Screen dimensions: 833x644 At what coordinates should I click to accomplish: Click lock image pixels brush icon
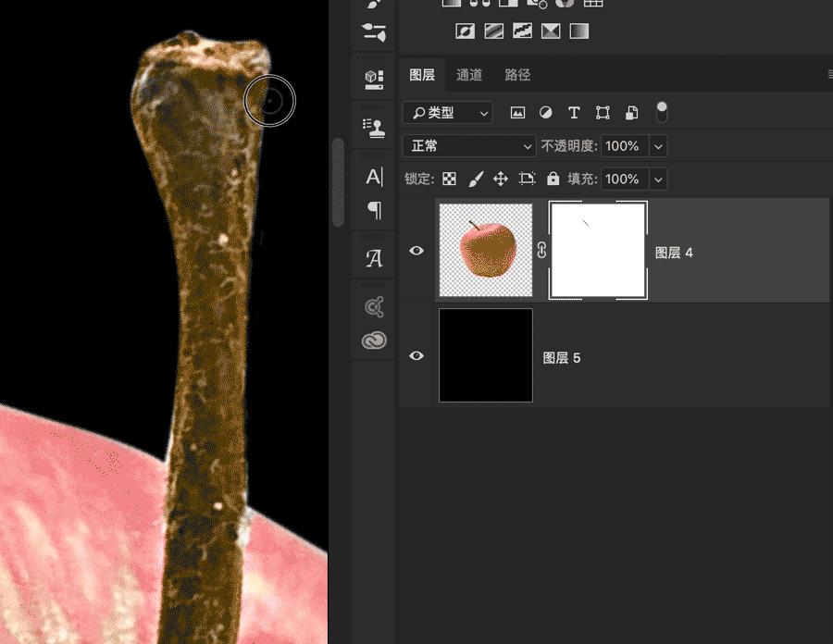click(476, 179)
